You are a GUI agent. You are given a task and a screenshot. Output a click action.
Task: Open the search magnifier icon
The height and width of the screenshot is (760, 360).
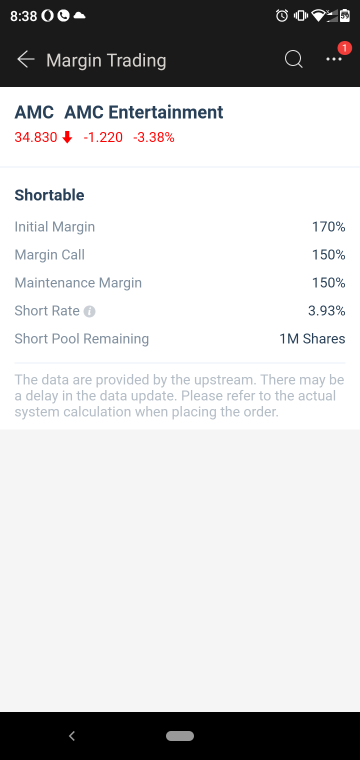tap(293, 60)
